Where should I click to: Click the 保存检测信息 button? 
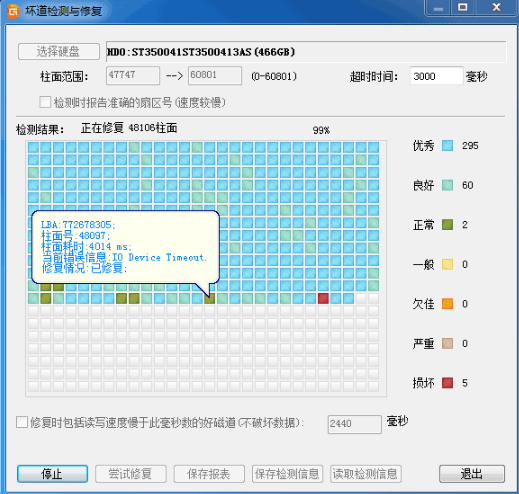(x=287, y=474)
